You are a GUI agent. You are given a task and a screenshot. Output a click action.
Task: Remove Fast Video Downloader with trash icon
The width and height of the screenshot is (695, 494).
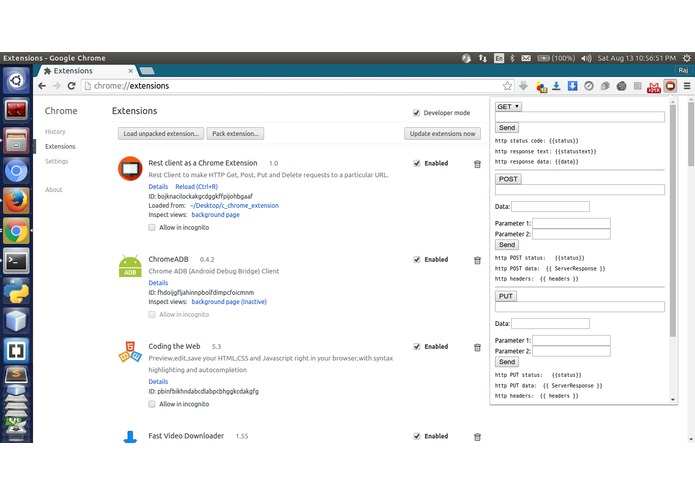[x=477, y=437]
